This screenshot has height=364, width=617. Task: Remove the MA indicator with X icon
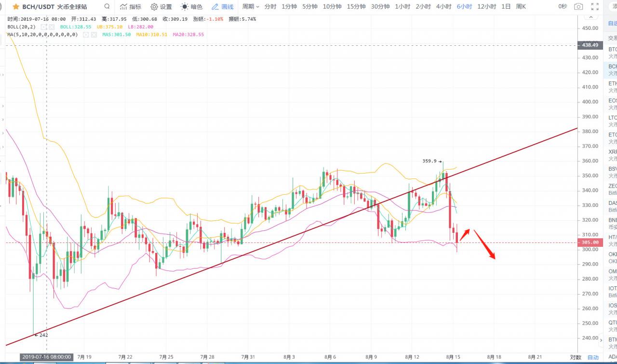click(x=94, y=35)
